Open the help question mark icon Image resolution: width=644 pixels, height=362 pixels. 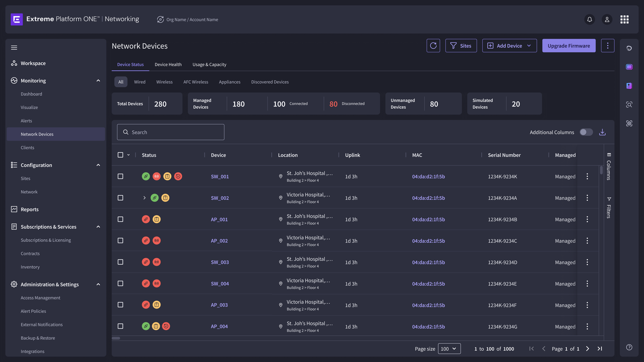pos(629,347)
